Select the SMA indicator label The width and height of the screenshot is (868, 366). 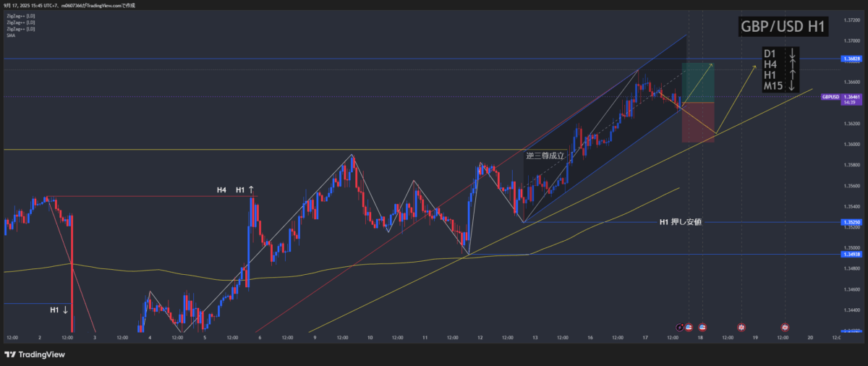[10, 35]
